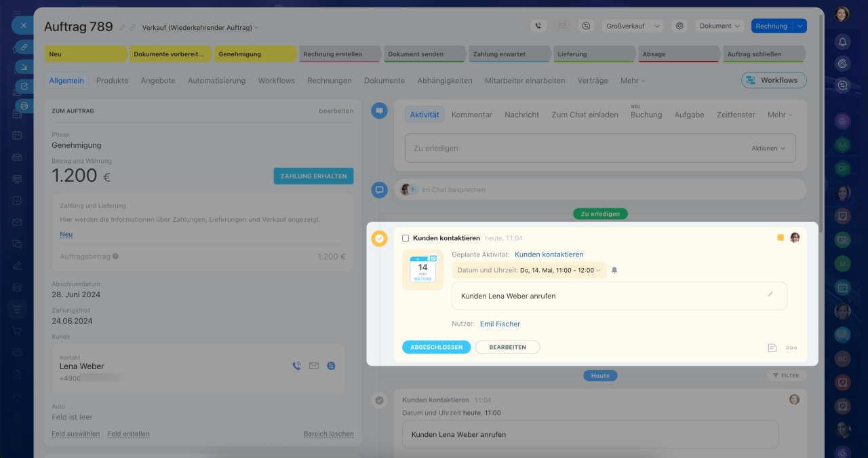Click the copy-link side button
This screenshot has height=458, width=868.
pyautogui.click(x=24, y=47)
